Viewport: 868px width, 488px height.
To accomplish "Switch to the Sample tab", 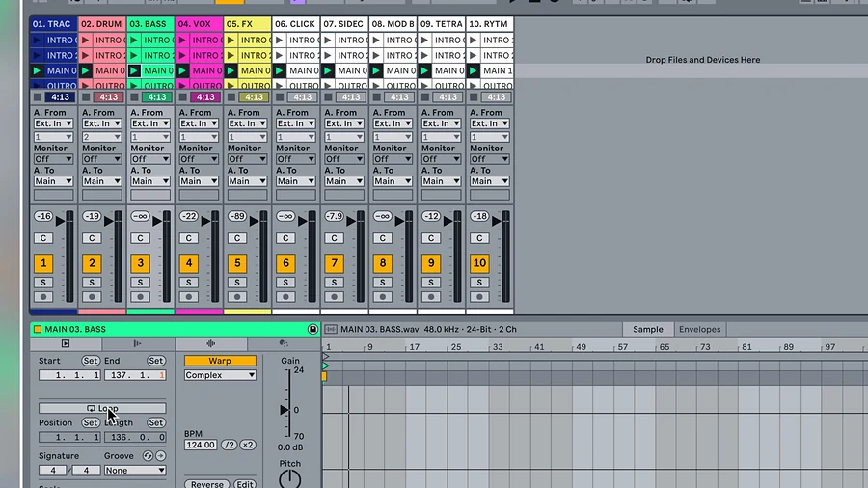I will point(648,329).
